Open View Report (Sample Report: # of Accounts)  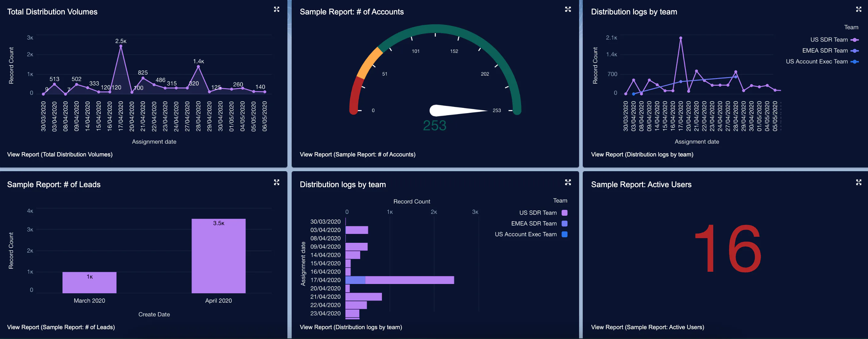(357, 155)
